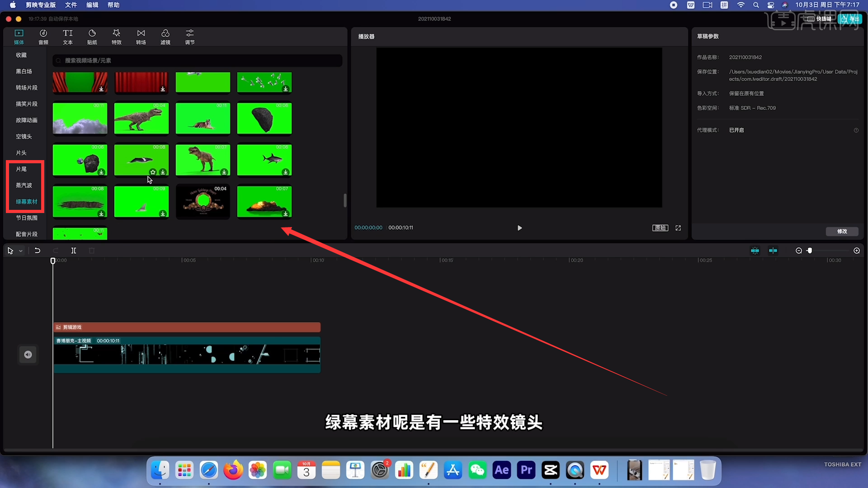Screen dimensions: 868x488
Task: Open Control Center in menu bar
Action: [x=771, y=5]
